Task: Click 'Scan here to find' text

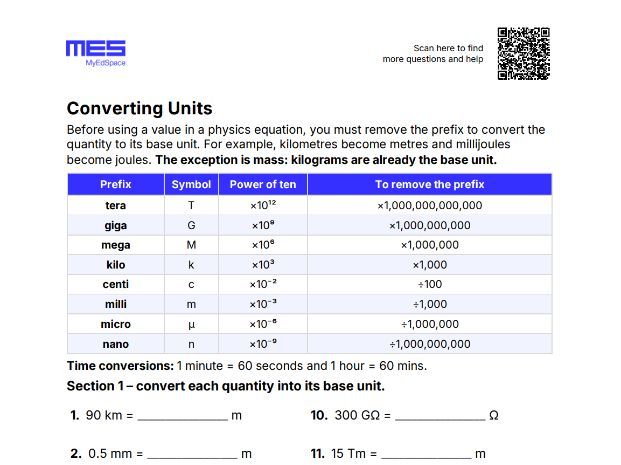Action: [x=448, y=48]
